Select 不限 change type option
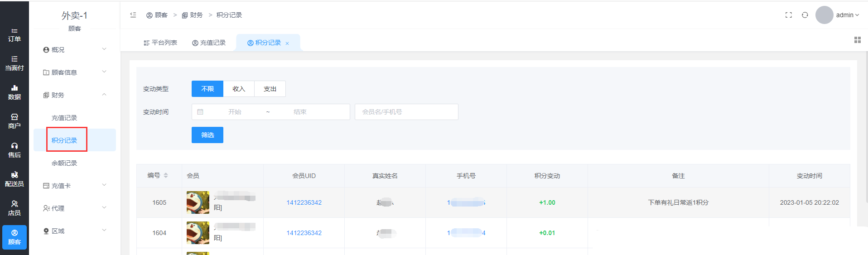Viewport: 868px width, 255px height. point(207,89)
